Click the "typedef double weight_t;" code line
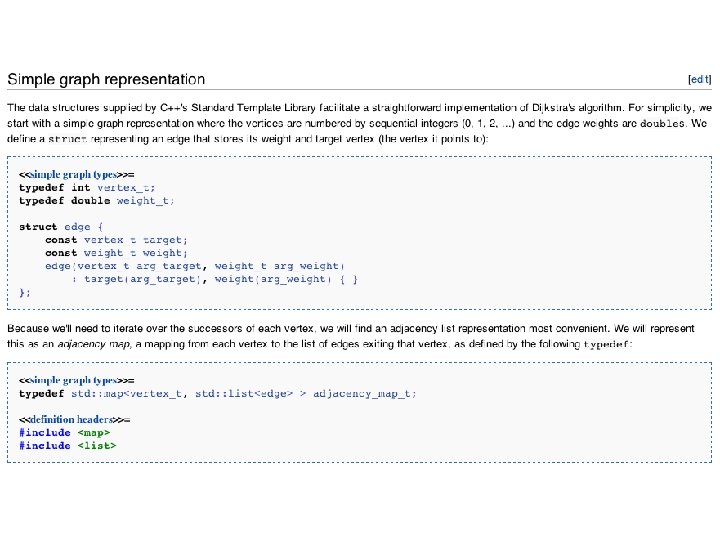Screen dimensions: 720x540 pyautogui.click(x=96, y=201)
